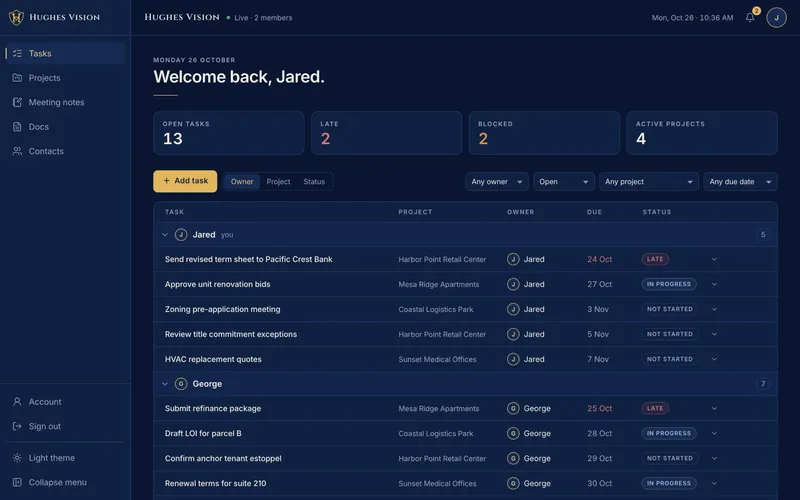Click LATE status badge on Send revised term sheet
Screen dimensions: 800x500
[655, 259]
